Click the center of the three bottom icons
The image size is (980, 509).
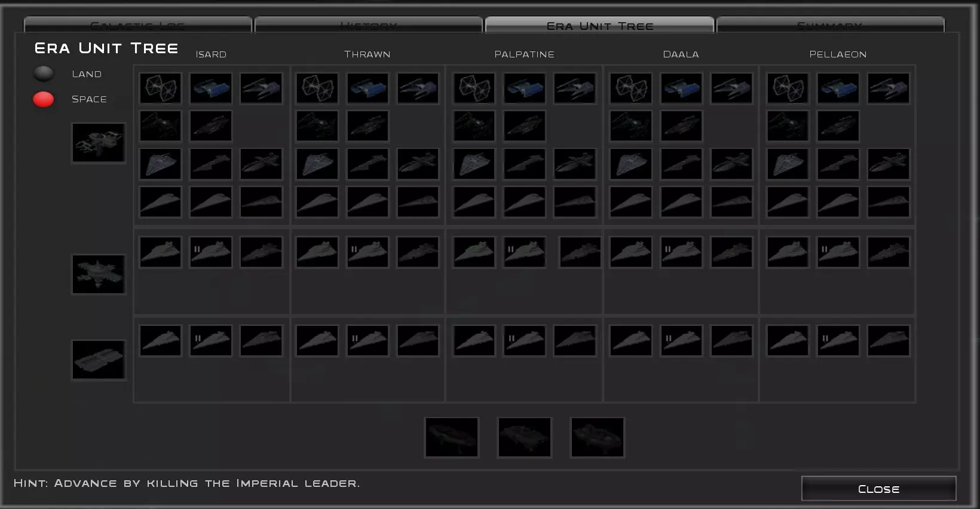[x=525, y=438]
